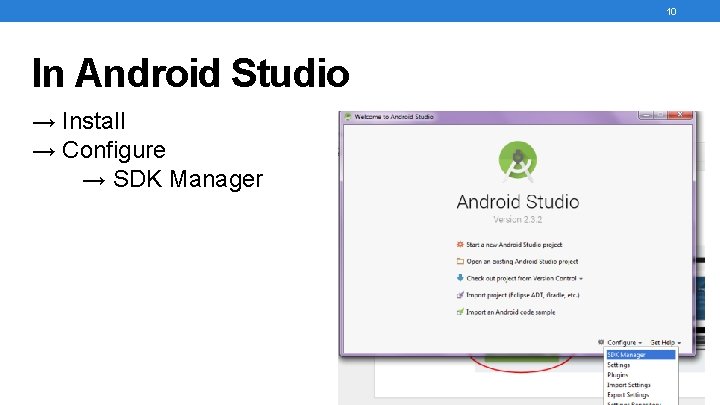Start a new Android Studio project

point(514,245)
